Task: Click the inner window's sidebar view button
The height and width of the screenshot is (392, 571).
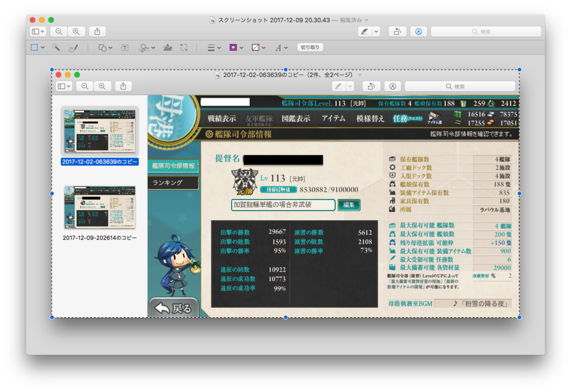Action: point(64,86)
